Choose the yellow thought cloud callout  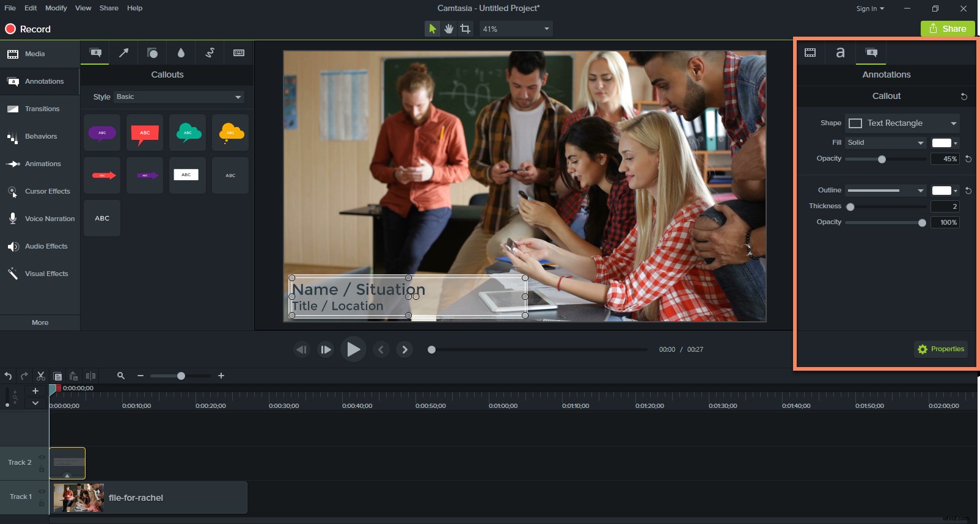click(x=230, y=133)
